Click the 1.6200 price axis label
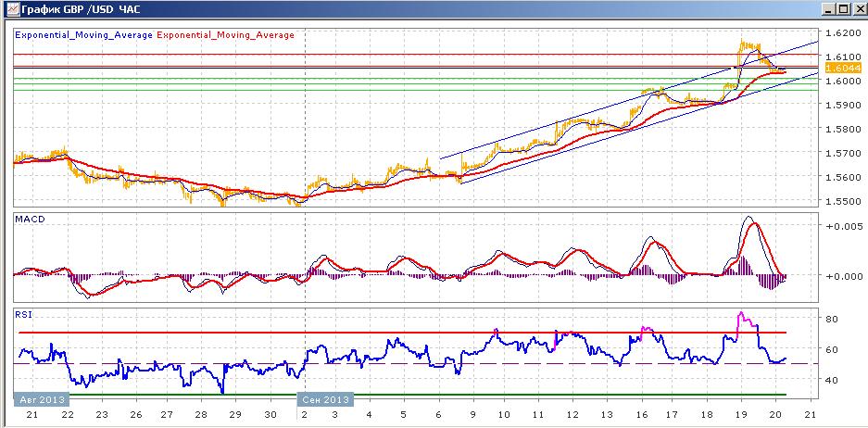The width and height of the screenshot is (868, 428). click(841, 32)
